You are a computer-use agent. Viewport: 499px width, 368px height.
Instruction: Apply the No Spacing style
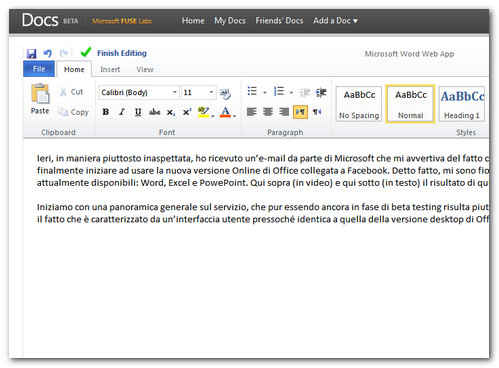pyautogui.click(x=359, y=104)
